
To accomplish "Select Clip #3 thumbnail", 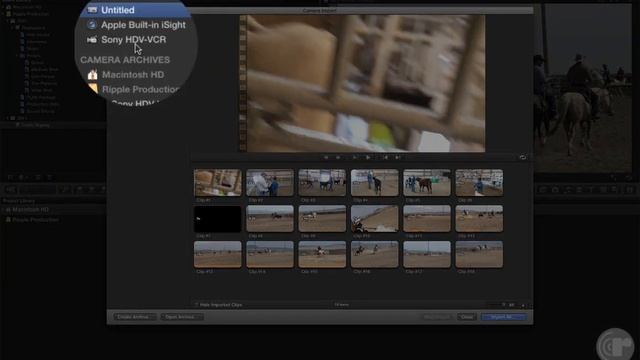I will [322, 183].
